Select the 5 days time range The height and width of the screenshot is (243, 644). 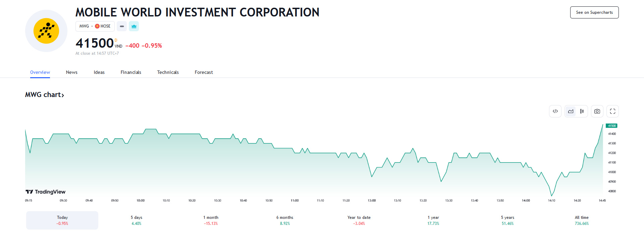point(137,220)
